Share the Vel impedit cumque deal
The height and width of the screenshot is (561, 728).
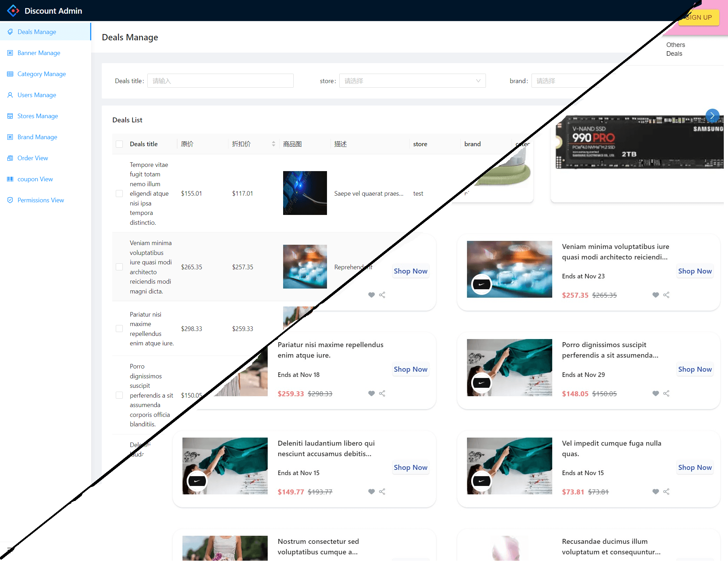pyautogui.click(x=666, y=492)
